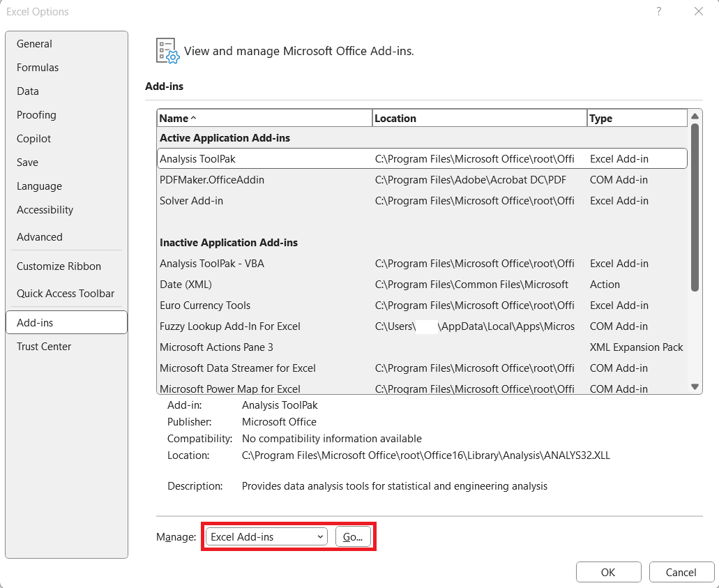
Task: Select Date (XML) add-in row
Action: [422, 285]
